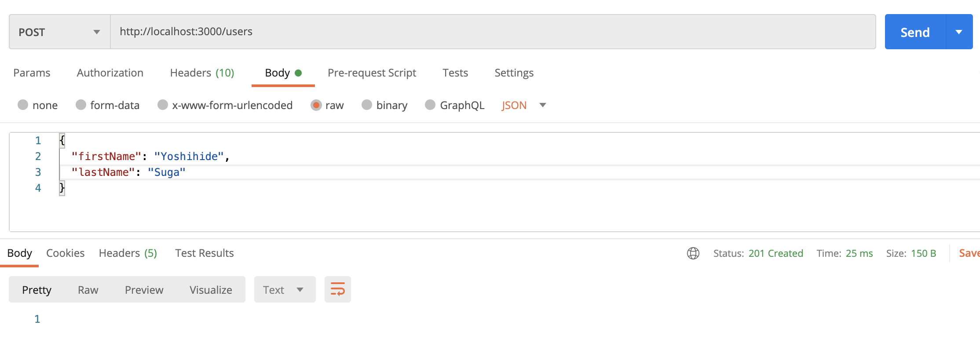Expand the Send button dropdown arrow
980x343 pixels.
coord(959,32)
